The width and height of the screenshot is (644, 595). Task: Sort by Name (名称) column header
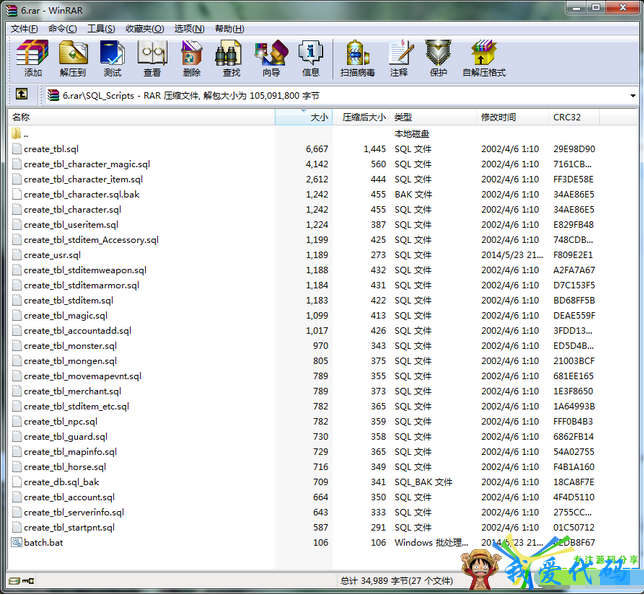point(141,117)
